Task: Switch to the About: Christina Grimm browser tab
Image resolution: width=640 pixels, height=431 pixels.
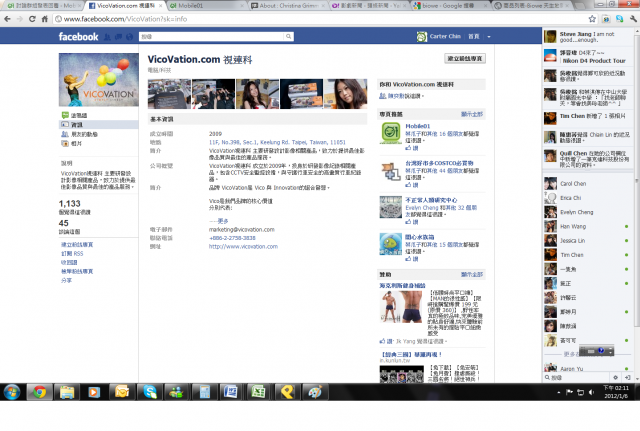Action: (x=288, y=6)
